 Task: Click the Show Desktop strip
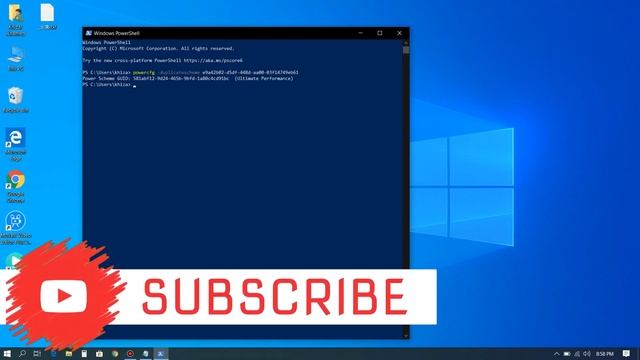pos(638,353)
